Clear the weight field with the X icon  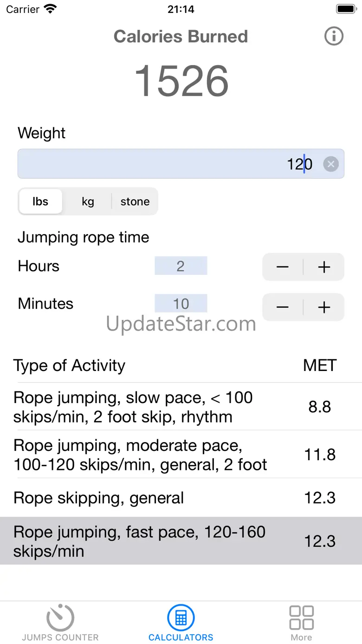click(331, 164)
